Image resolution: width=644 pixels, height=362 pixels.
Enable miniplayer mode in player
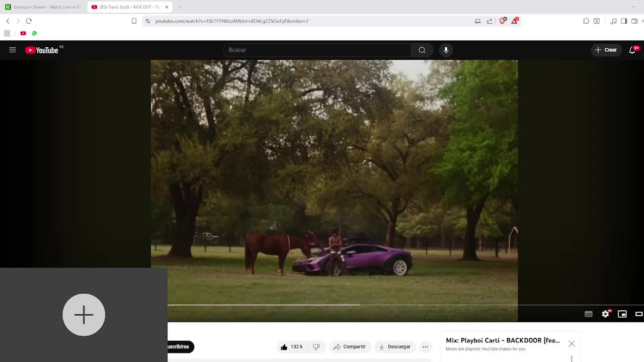tap(622, 314)
